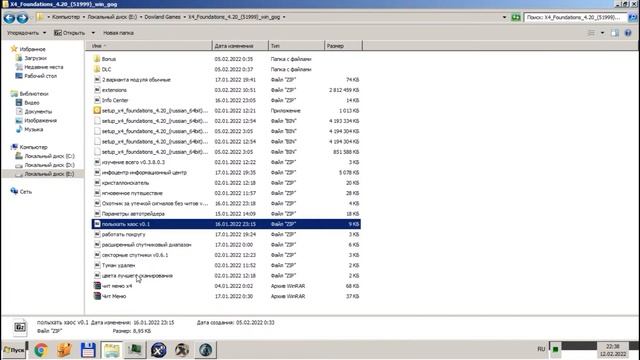The height and width of the screenshot is (360, 640).
Task: Click the refresh icon beside address bar
Action: pyautogui.click(x=516, y=18)
